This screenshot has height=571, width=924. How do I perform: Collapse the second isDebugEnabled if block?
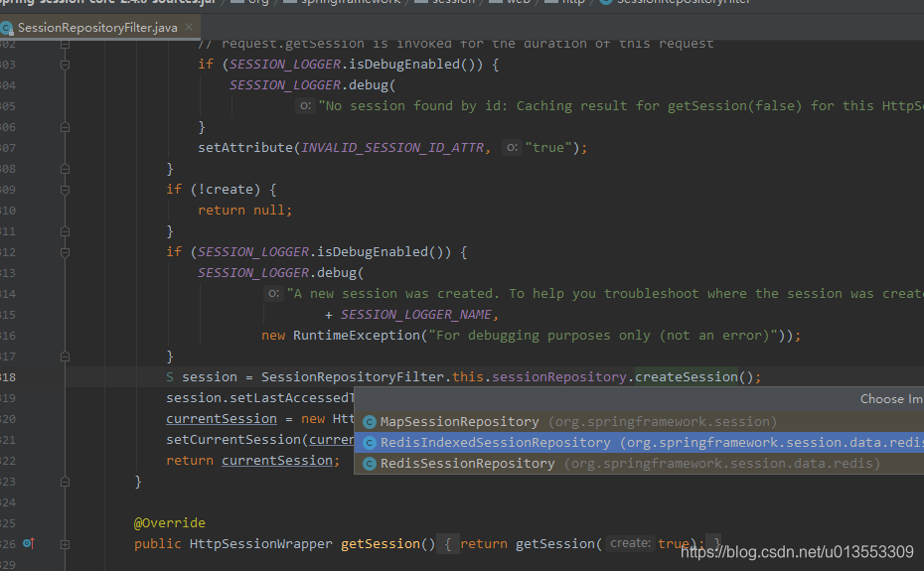tap(66, 252)
